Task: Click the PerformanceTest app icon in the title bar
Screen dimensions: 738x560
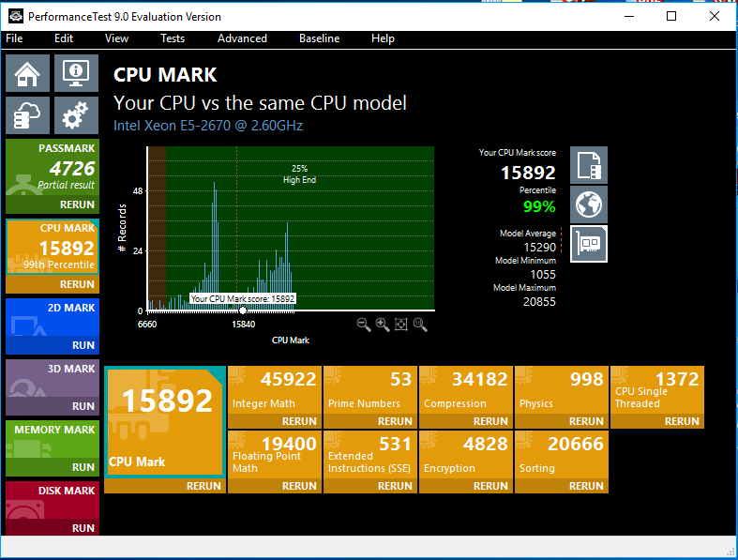Action: coord(16,17)
